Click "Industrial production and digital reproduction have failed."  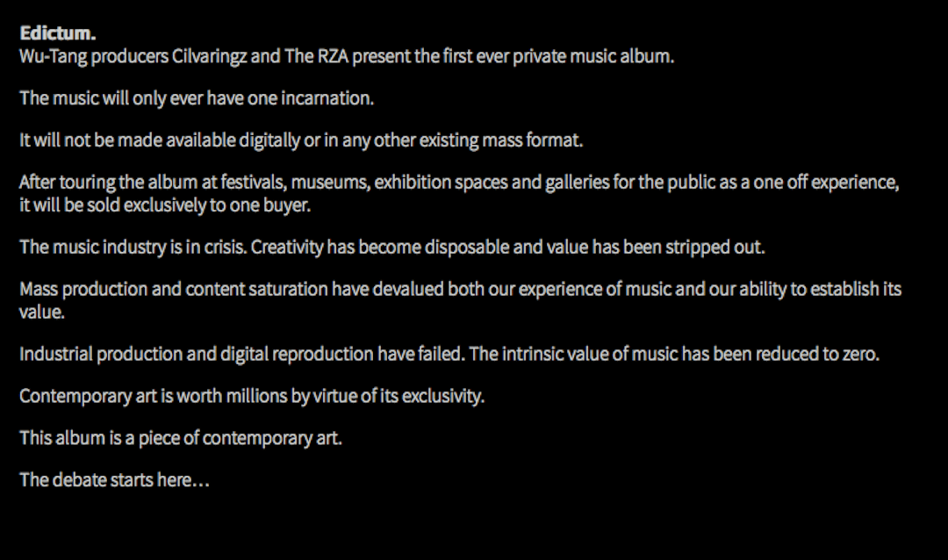click(x=241, y=355)
